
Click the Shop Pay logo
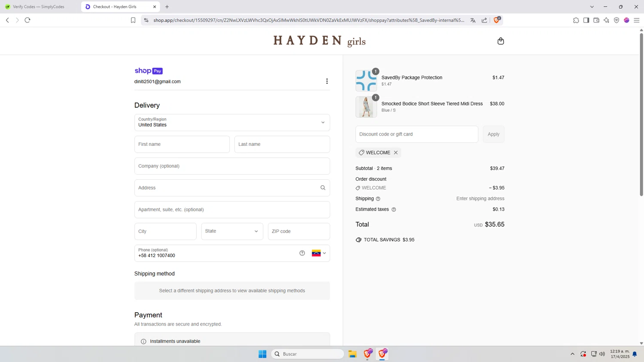coord(149,71)
